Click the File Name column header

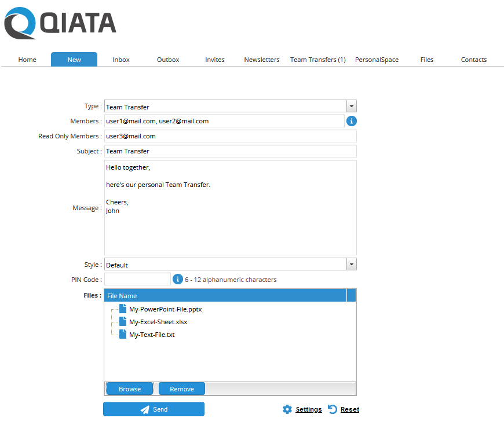click(x=225, y=296)
